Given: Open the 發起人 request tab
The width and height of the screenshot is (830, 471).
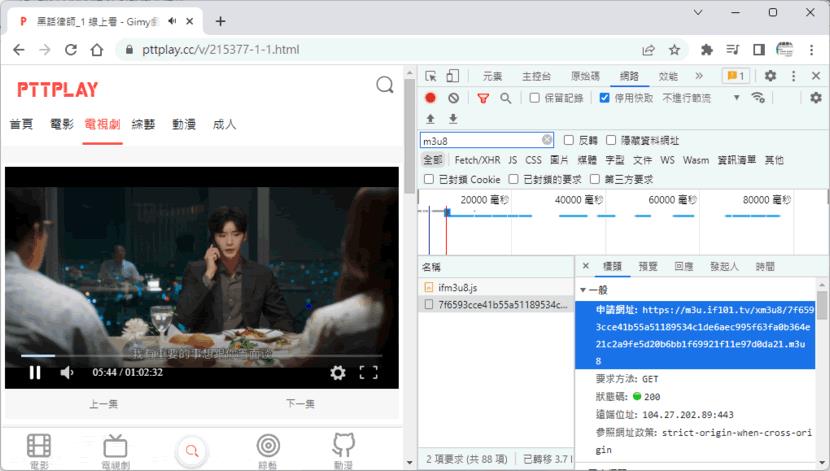Looking at the screenshot, I should (x=724, y=267).
